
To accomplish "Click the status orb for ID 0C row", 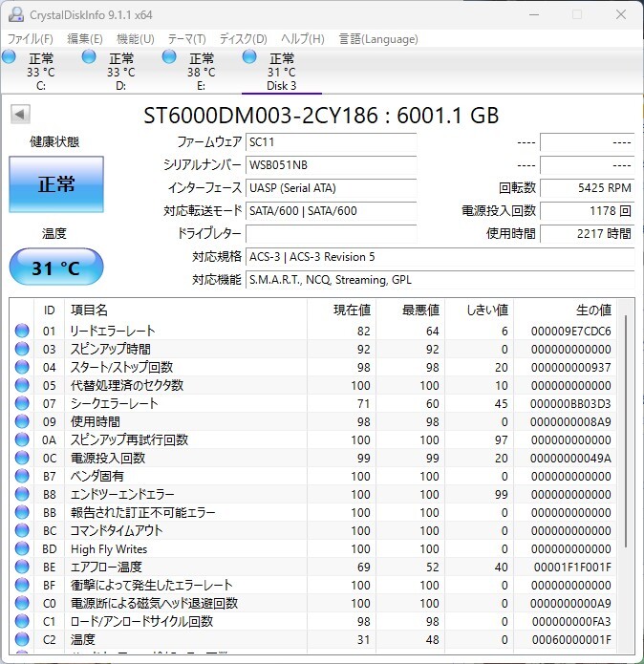I will point(22,459).
